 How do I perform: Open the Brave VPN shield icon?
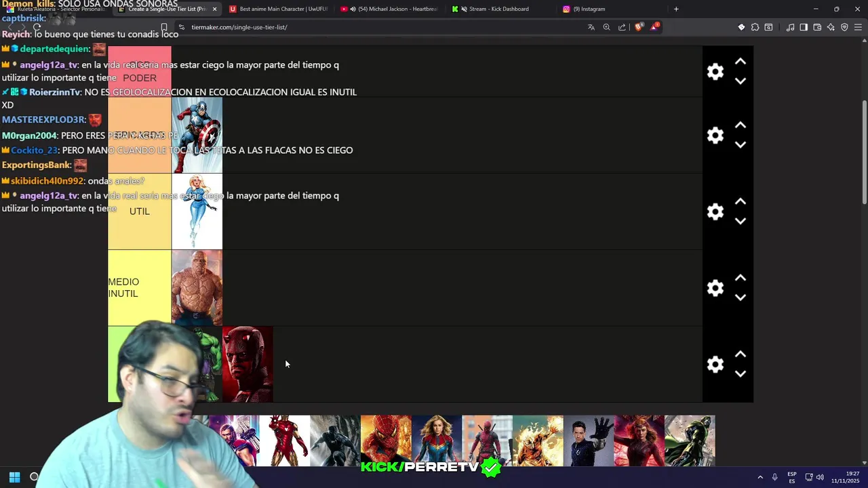tap(844, 27)
